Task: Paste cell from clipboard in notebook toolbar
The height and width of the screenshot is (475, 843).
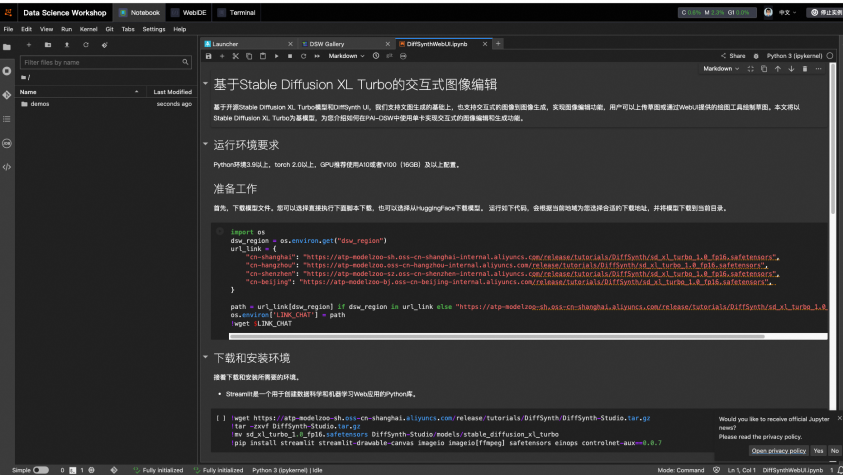Action: tap(263, 56)
